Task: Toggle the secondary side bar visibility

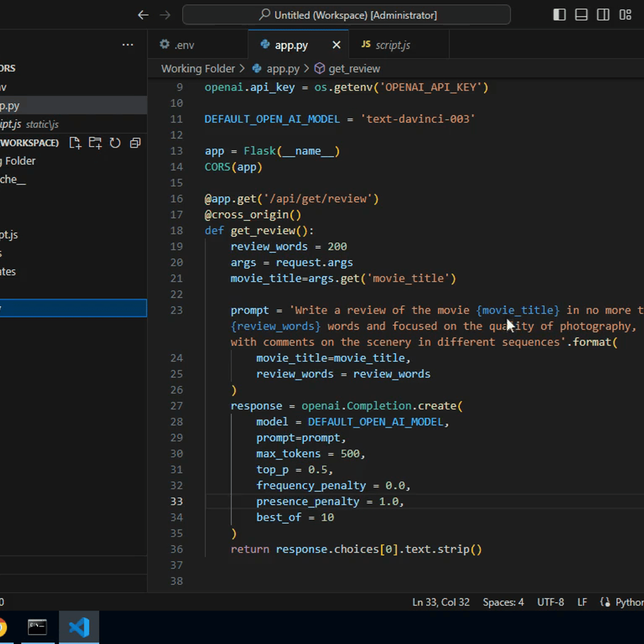Action: coord(603,15)
